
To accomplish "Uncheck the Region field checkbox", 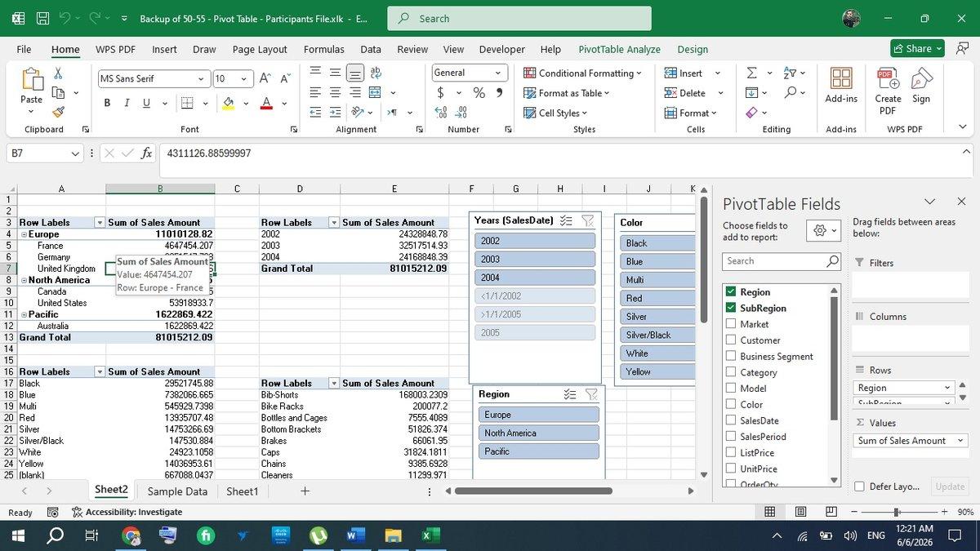I will tap(731, 292).
